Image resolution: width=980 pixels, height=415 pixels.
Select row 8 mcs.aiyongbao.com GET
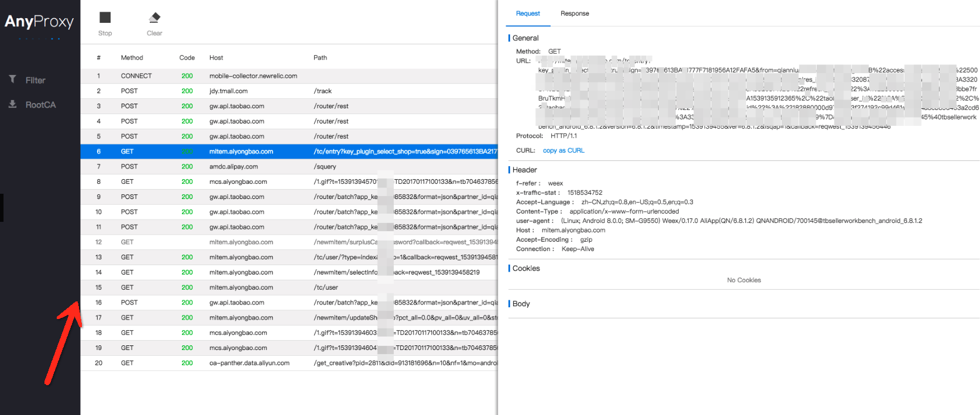tap(289, 182)
